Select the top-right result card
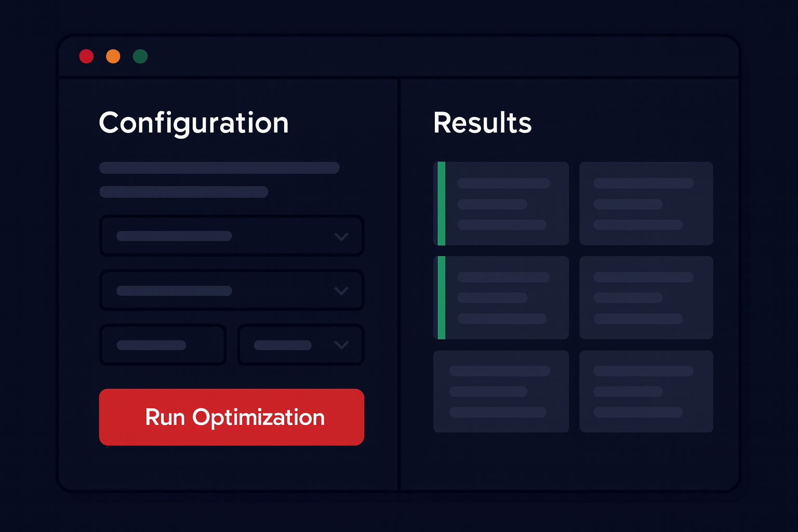The image size is (798, 532). pos(646,204)
